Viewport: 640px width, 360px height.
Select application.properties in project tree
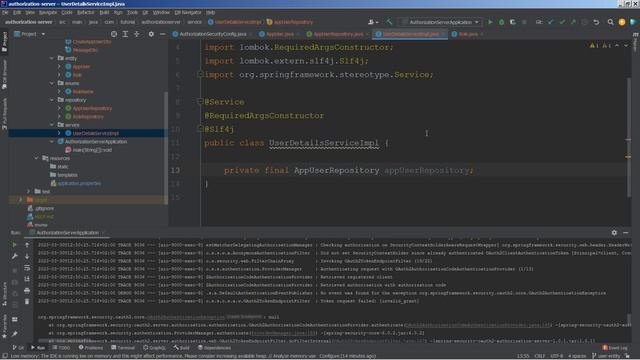click(x=79, y=183)
